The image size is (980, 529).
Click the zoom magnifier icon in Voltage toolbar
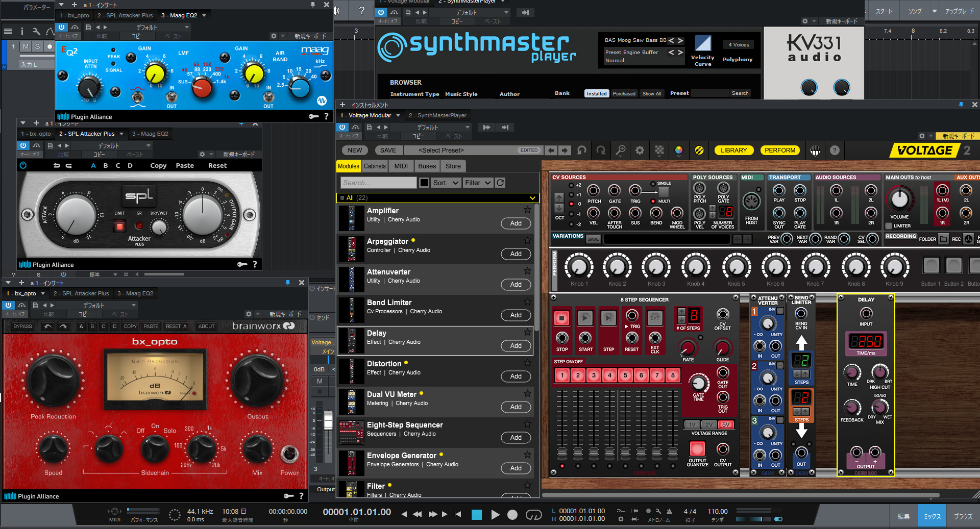[x=620, y=150]
